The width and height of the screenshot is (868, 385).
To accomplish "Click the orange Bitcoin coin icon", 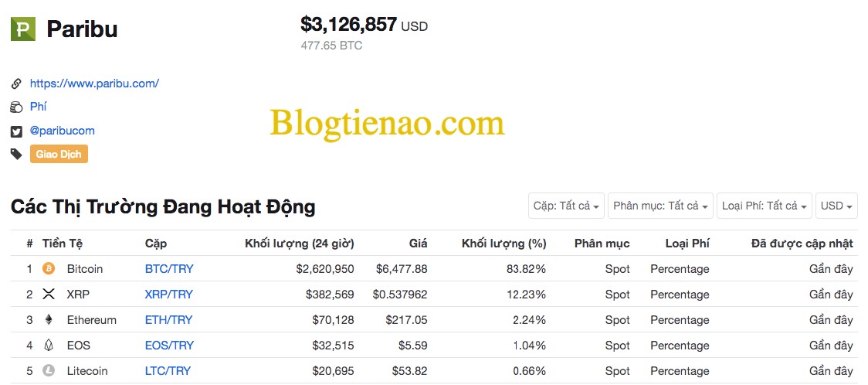I will 49,269.
